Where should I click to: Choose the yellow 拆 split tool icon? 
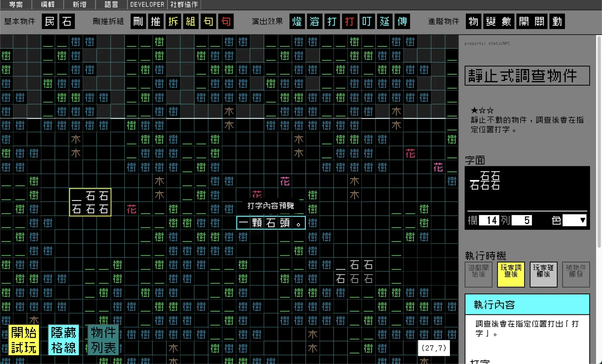[x=173, y=22]
